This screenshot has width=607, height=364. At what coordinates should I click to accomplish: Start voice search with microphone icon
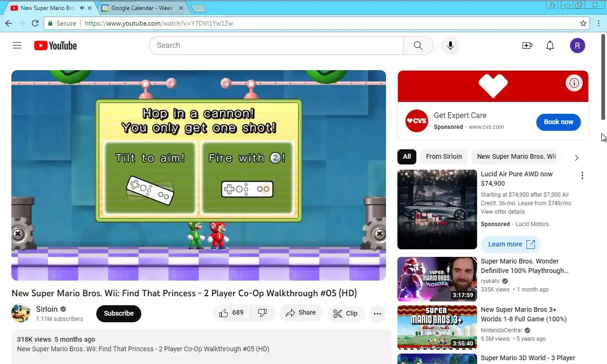click(451, 45)
